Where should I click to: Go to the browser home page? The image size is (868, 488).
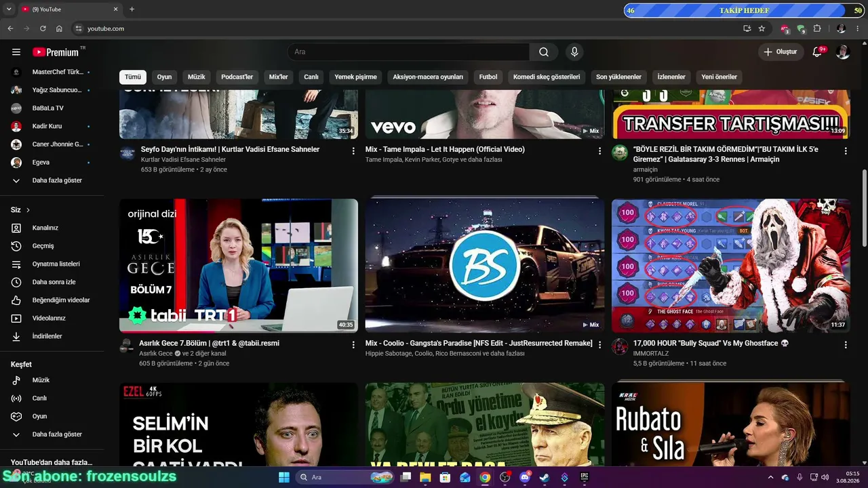59,28
